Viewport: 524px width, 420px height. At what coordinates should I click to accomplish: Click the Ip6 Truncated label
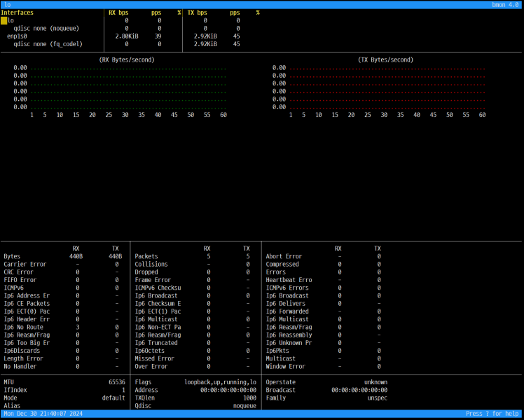click(x=156, y=343)
